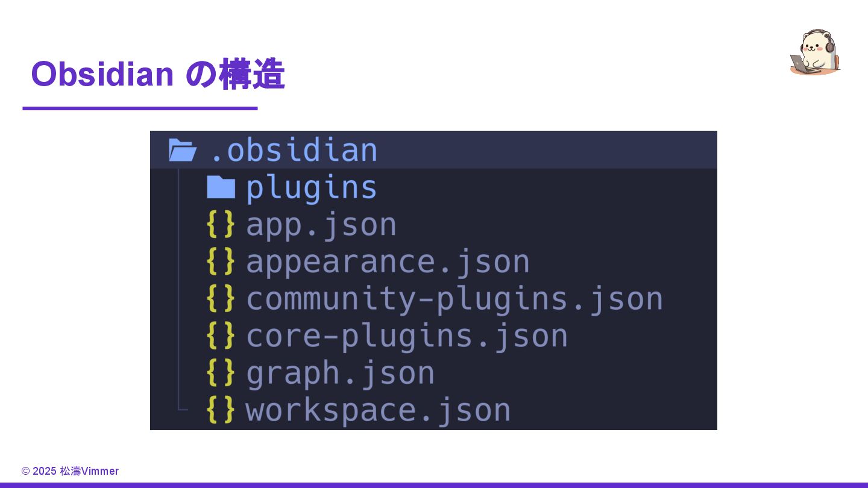Click the braces icon beside community-plugins.json
Image resolution: width=868 pixels, height=488 pixels.
[x=221, y=299]
